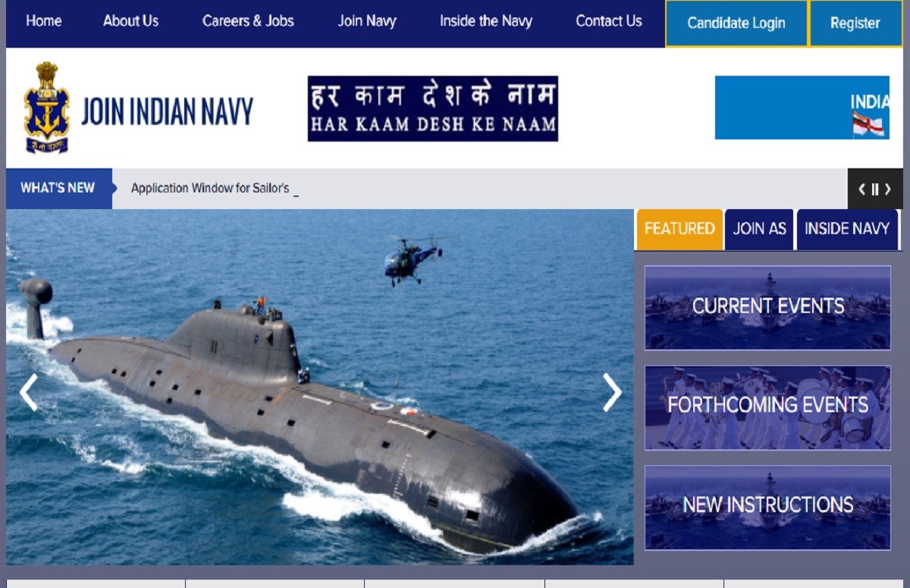This screenshot has height=588, width=910.
Task: Show next news ticker item
Action: 888,189
